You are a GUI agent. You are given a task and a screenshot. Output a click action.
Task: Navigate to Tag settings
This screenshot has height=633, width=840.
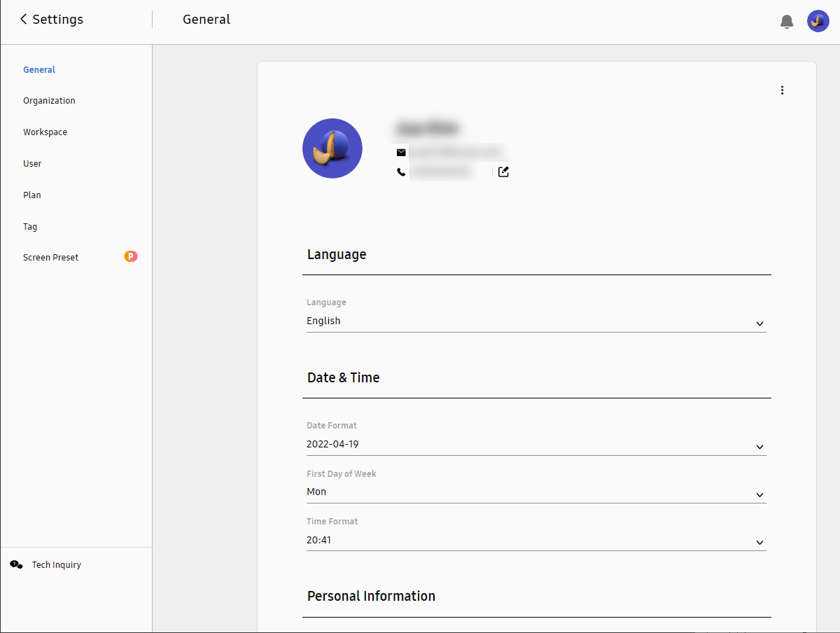(29, 226)
